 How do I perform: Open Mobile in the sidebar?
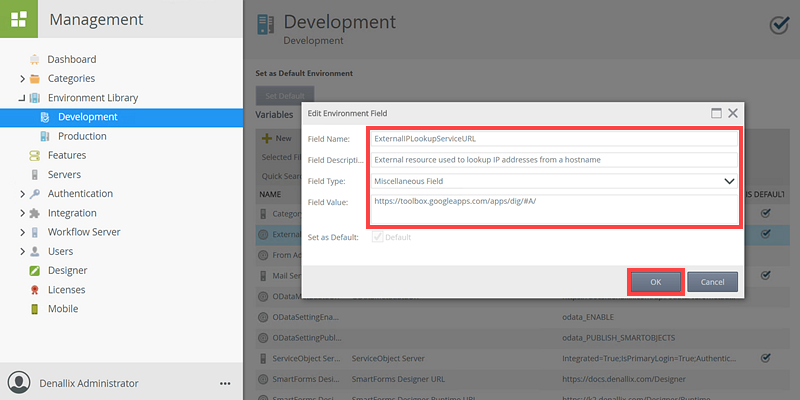(63, 309)
